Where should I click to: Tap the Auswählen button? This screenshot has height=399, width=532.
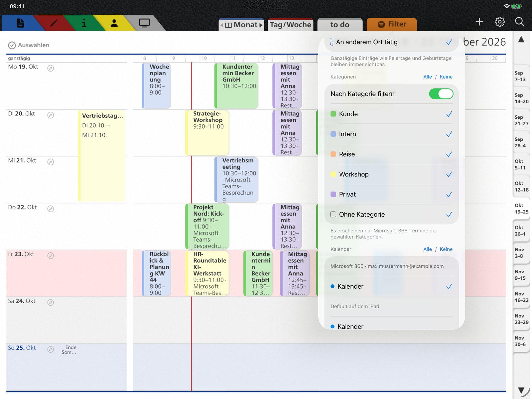coord(29,45)
